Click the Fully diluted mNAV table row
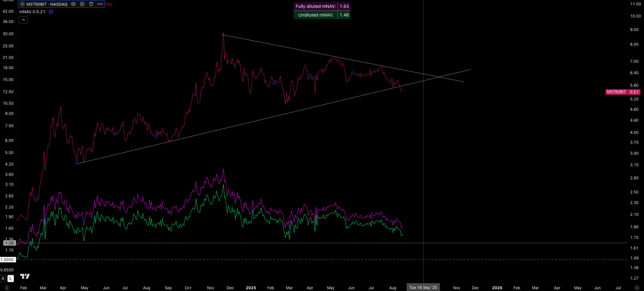This screenshot has width=644, height=291. coord(322,6)
